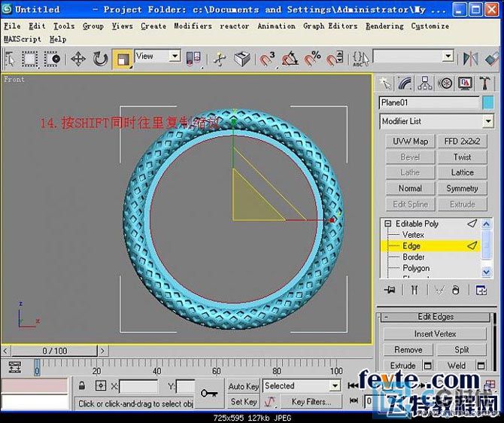This screenshot has width=504, height=423.
Task: Toggle Keyboard Shortcut Override icon
Action: [242, 59]
